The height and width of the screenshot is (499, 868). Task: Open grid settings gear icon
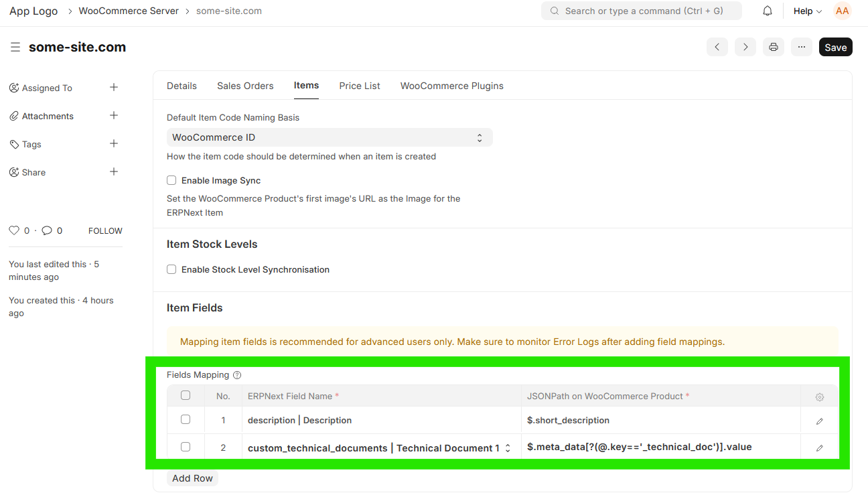point(819,397)
